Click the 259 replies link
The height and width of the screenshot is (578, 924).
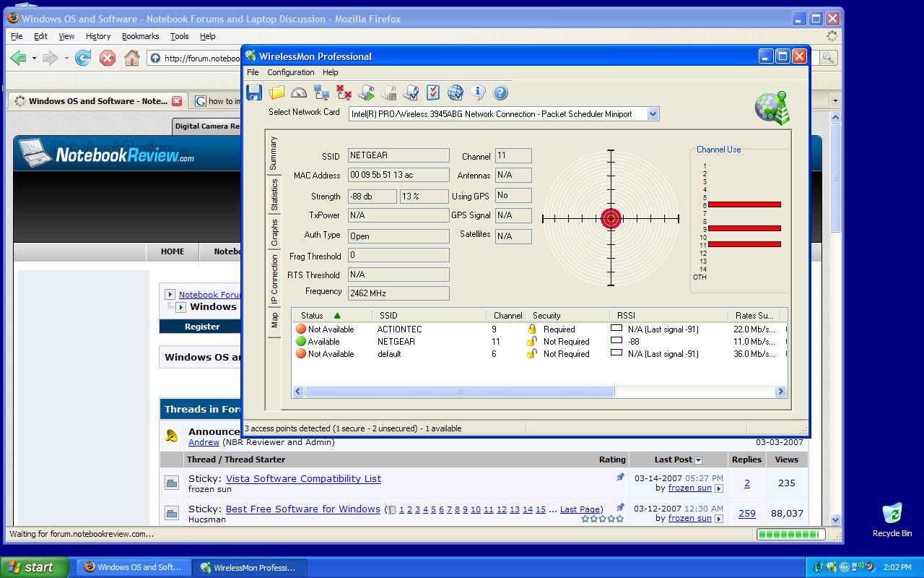pyautogui.click(x=747, y=513)
